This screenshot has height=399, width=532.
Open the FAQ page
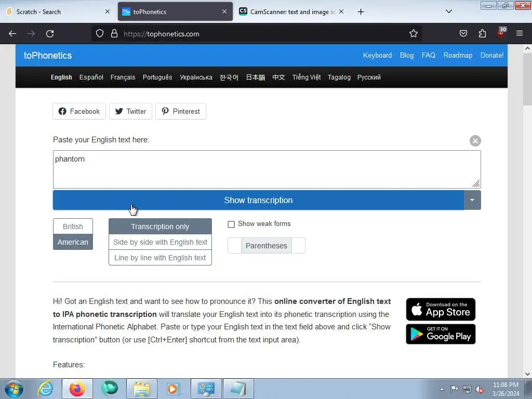pos(428,55)
